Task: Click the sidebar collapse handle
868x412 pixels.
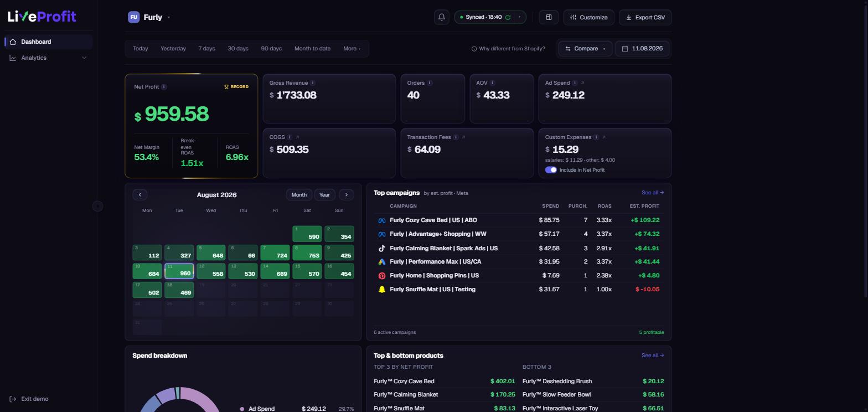Action: pyautogui.click(x=97, y=206)
